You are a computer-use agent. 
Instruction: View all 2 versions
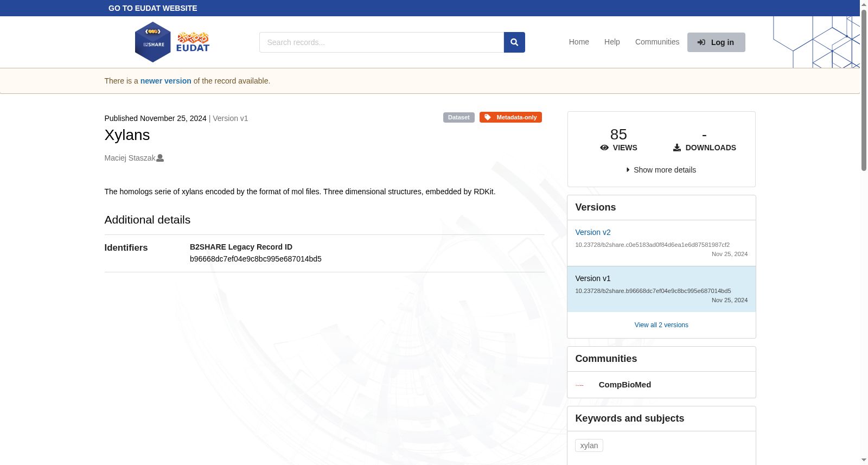(661, 325)
